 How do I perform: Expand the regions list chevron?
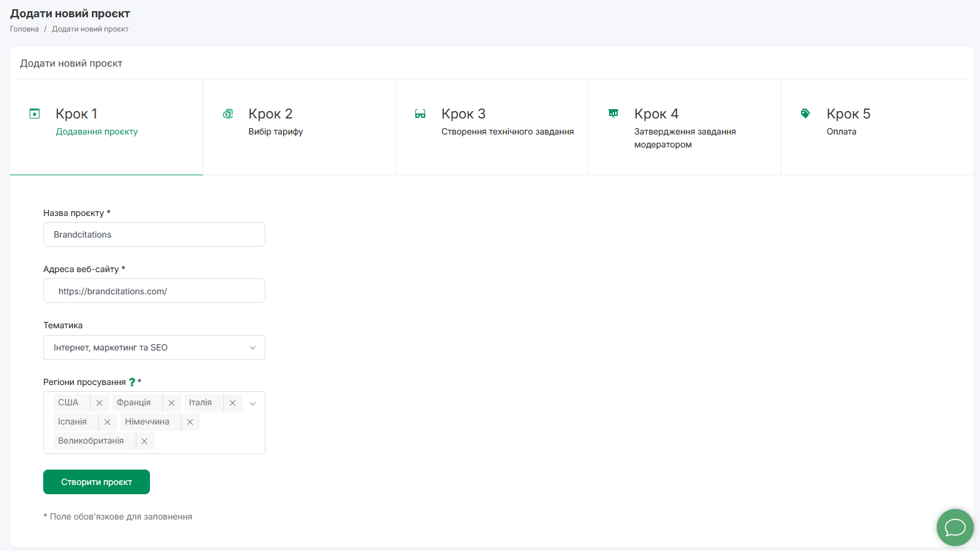(253, 404)
